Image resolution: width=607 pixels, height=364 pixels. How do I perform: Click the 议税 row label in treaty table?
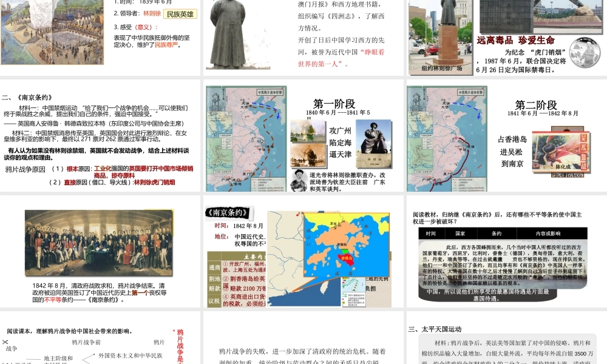tap(214, 300)
